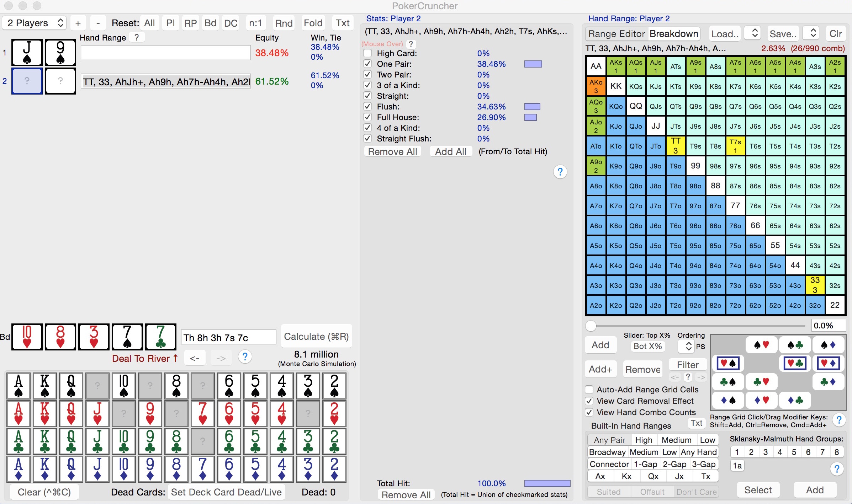This screenshot has height=504, width=852.
Task: Open help for Deal To River
Action: (245, 356)
